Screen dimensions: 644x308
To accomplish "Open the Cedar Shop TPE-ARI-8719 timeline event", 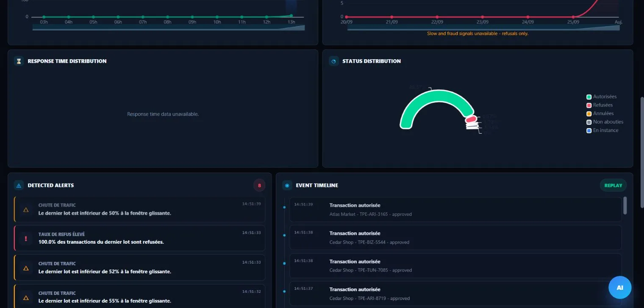I will [x=455, y=294].
